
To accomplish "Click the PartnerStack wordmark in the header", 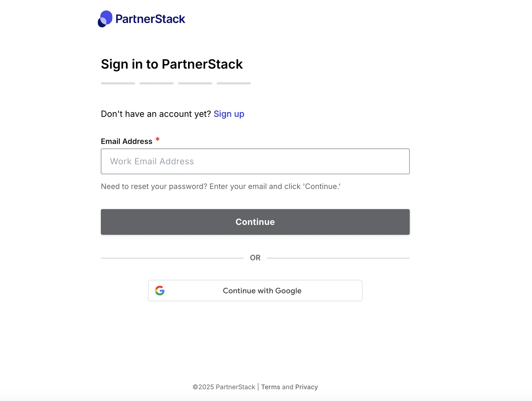I will [x=150, y=19].
